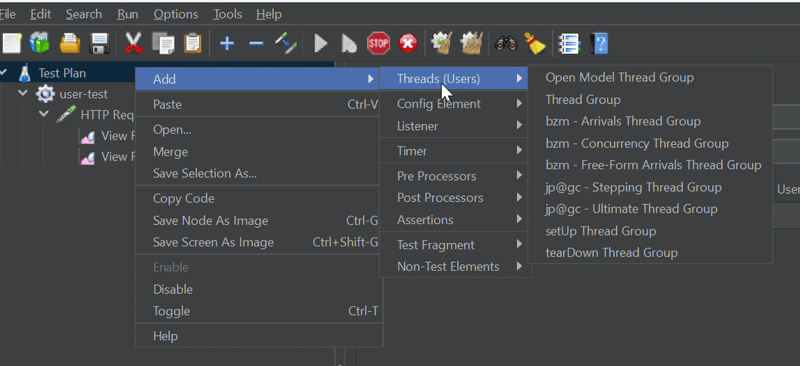Screen dimensions: 800x366
Task: Click the Cut scissors icon
Action: [x=134, y=43]
